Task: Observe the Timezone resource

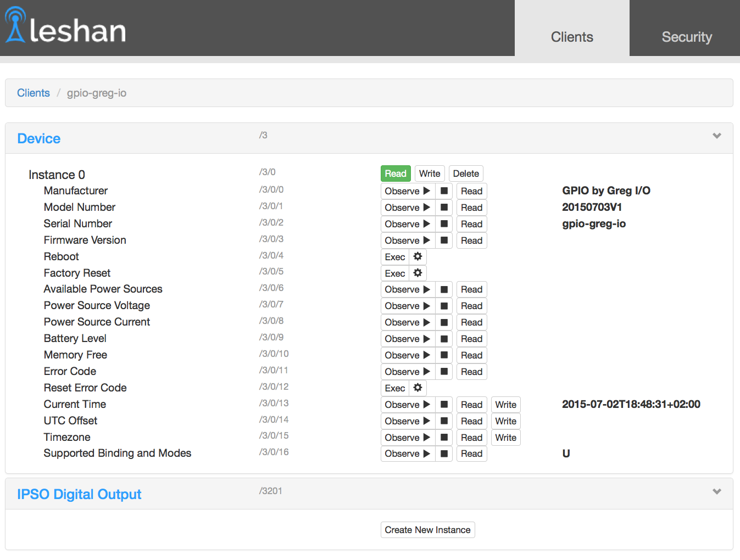Action: pos(408,438)
